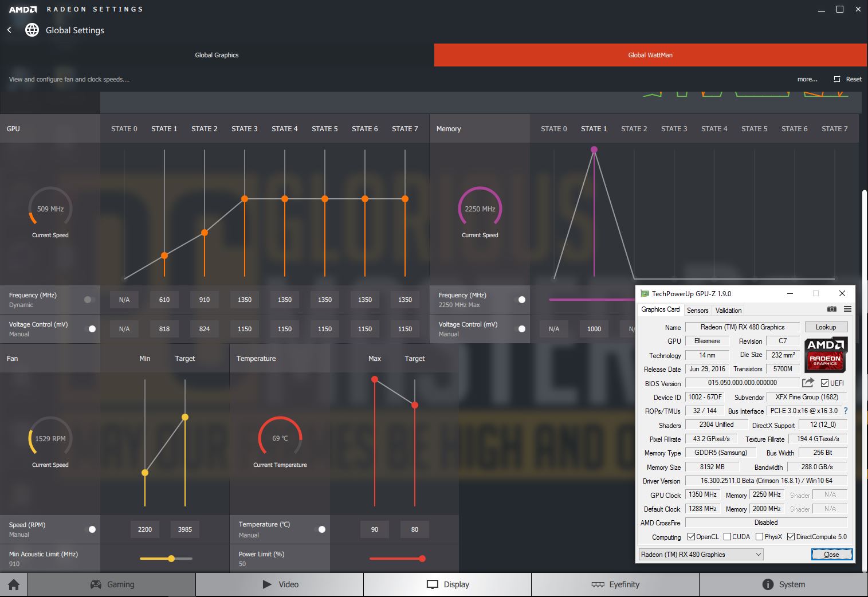
Task: Click the Global Settings globe icon
Action: pos(32,30)
